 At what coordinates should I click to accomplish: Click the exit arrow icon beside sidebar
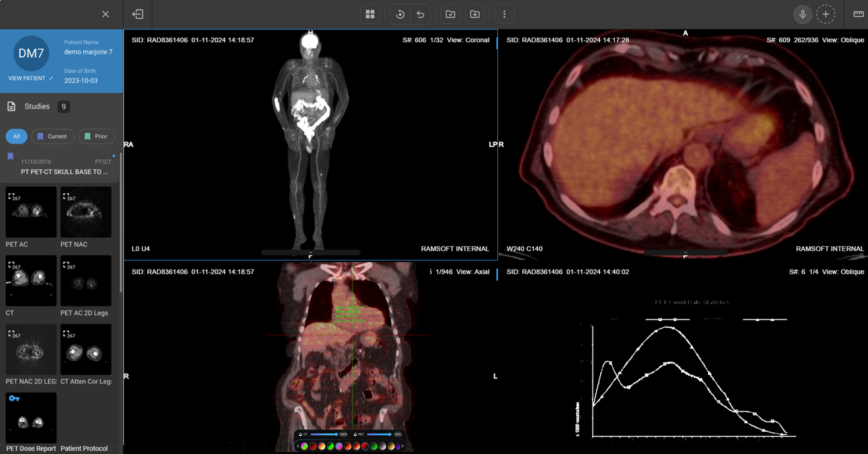pos(138,14)
